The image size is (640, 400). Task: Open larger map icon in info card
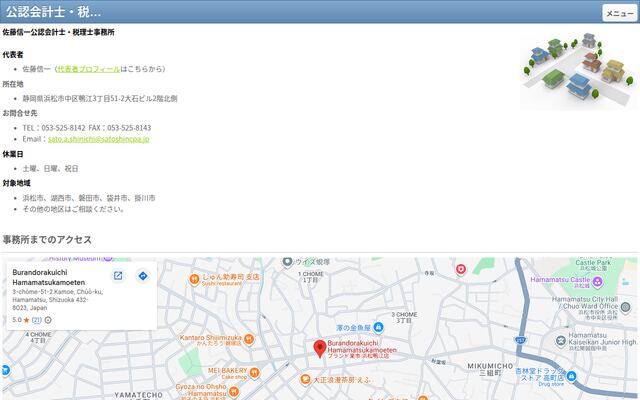118,276
